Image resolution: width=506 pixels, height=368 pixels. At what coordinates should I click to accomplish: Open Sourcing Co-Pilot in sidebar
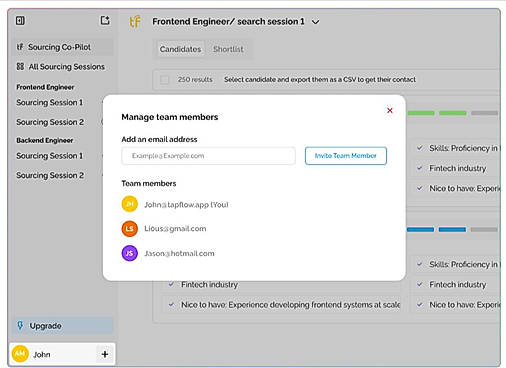[63, 47]
